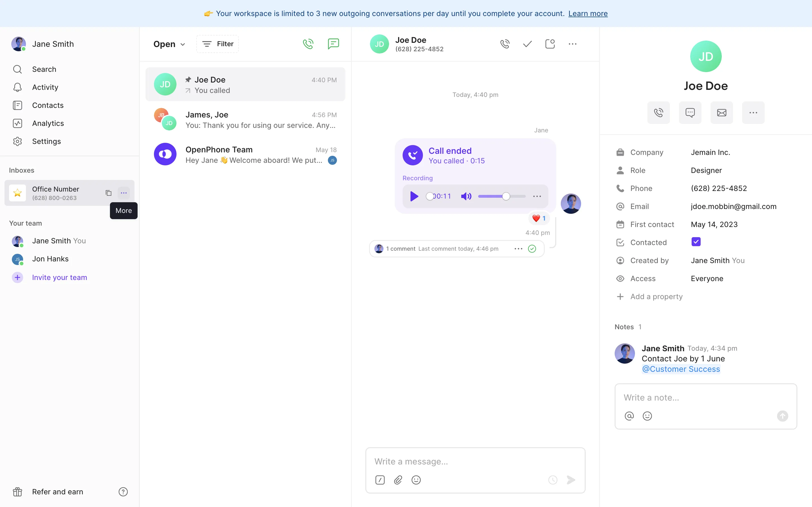Image resolution: width=812 pixels, height=507 pixels.
Task: Expand the Open conversations dropdown
Action: pos(169,44)
